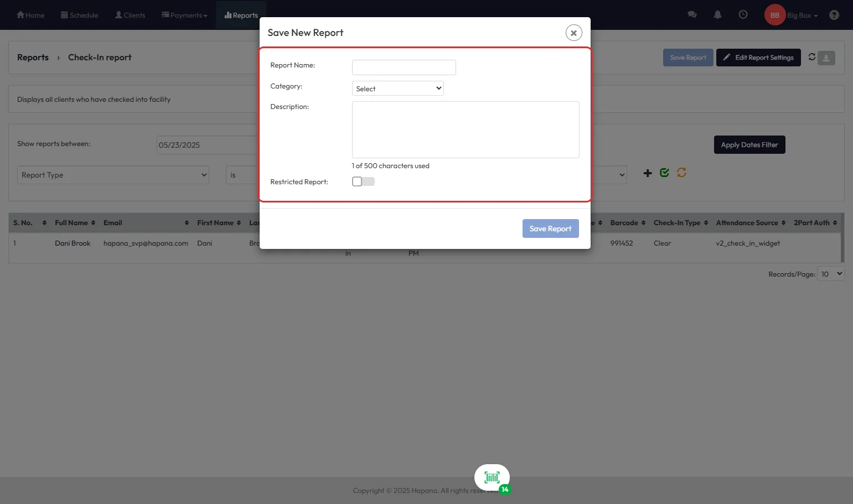
Task: Click the Report Name input field
Action: click(x=404, y=67)
